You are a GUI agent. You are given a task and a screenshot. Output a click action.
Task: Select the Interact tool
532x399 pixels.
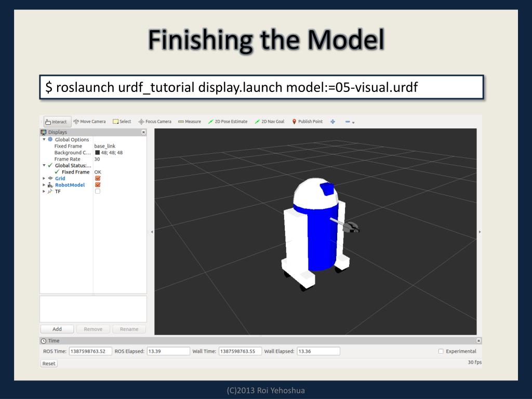click(57, 122)
